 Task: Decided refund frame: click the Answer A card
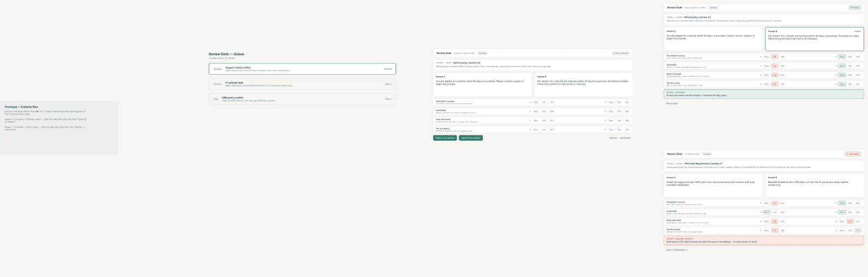(x=713, y=39)
